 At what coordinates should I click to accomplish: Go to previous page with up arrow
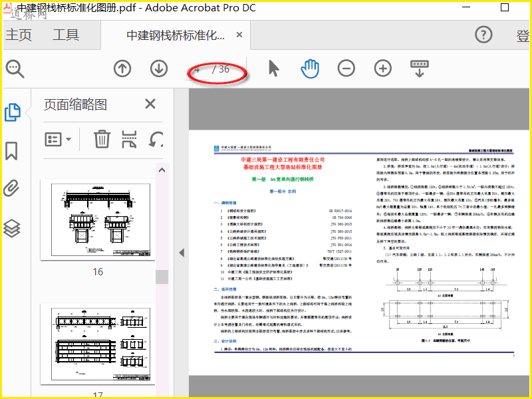pos(122,68)
